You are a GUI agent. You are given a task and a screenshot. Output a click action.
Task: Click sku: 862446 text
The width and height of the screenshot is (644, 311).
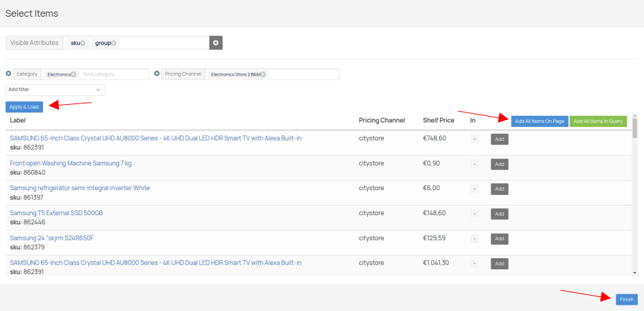pyautogui.click(x=28, y=222)
